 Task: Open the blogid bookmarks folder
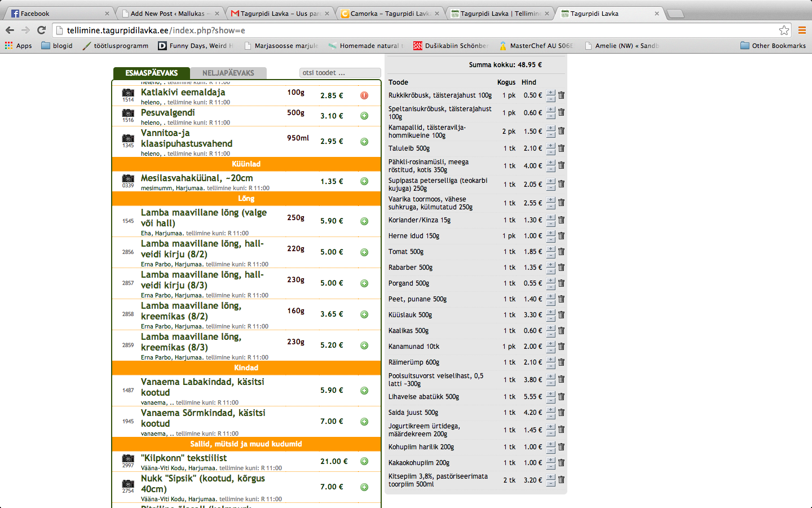[57, 46]
